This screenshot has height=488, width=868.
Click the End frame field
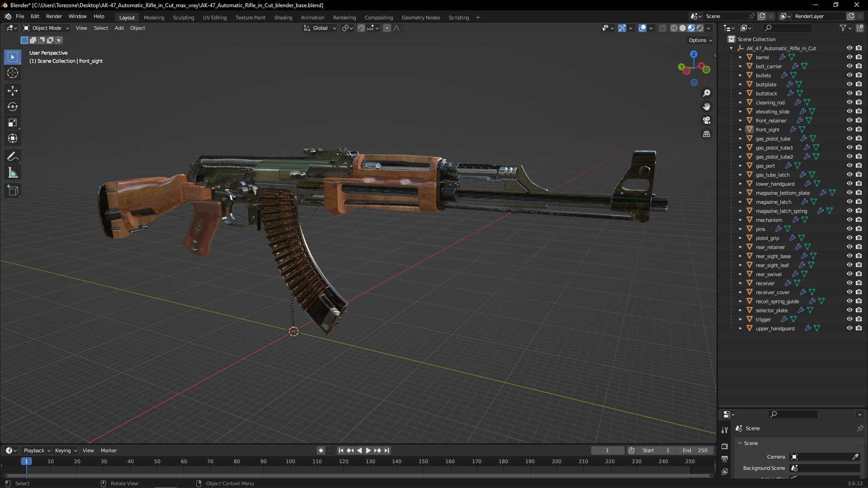tap(695, 450)
